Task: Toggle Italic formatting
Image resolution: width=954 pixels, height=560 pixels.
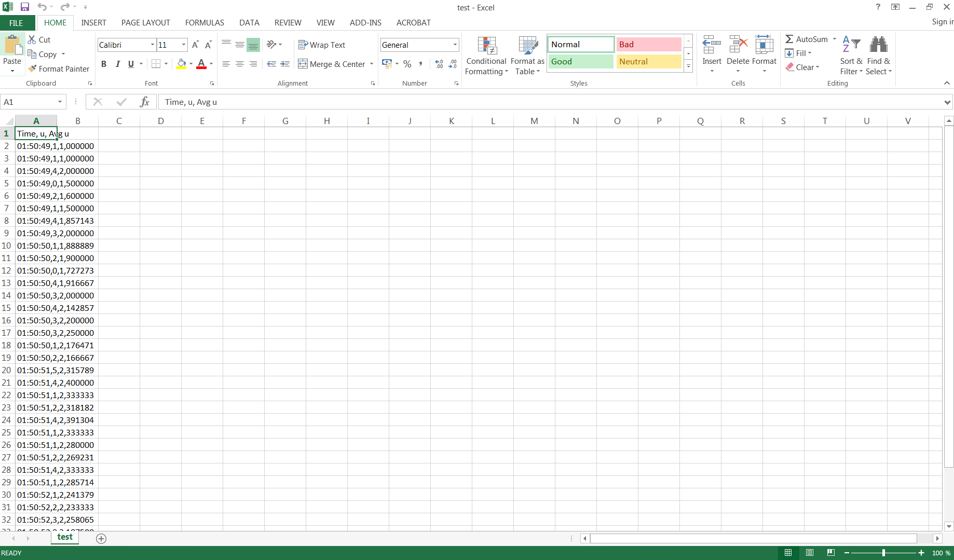Action: coord(118,64)
